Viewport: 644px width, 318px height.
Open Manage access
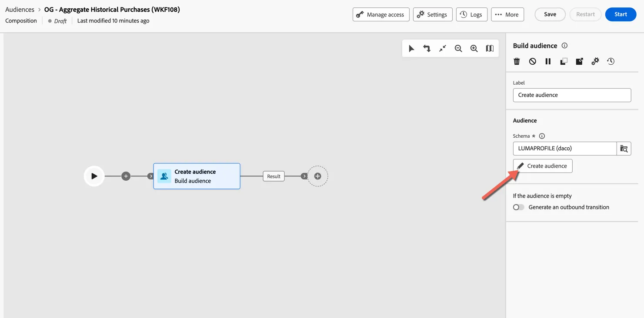pos(381,14)
